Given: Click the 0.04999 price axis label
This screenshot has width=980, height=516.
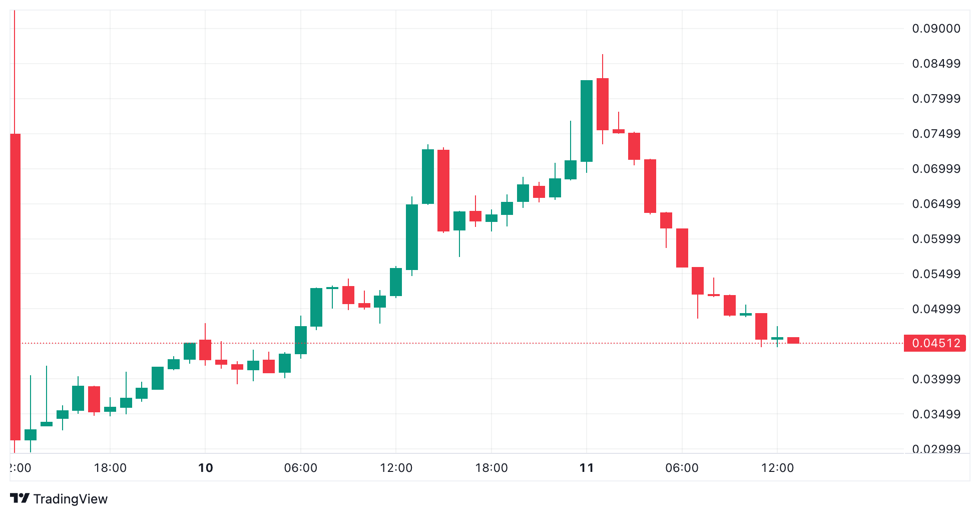Looking at the screenshot, I should click(936, 309).
